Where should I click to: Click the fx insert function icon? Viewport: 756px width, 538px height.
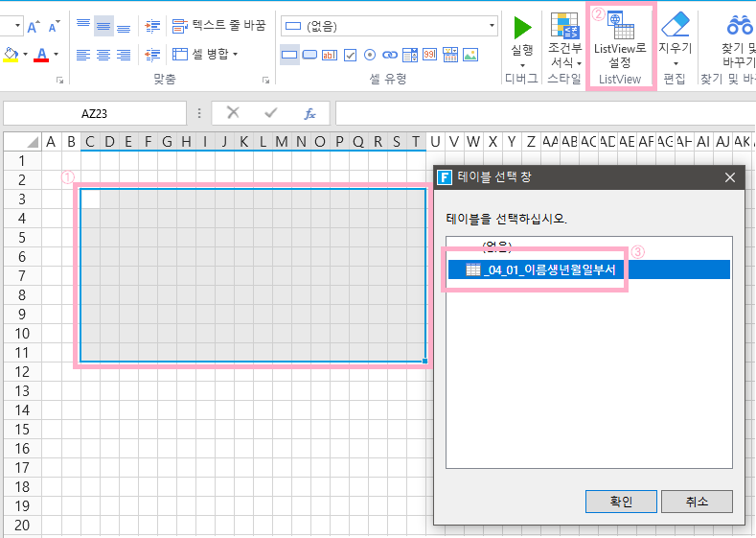click(309, 113)
